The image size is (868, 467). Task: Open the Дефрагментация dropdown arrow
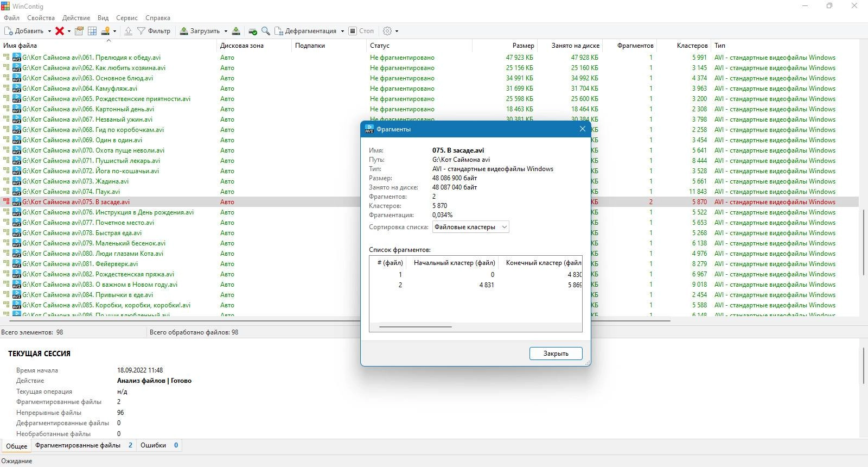point(342,31)
